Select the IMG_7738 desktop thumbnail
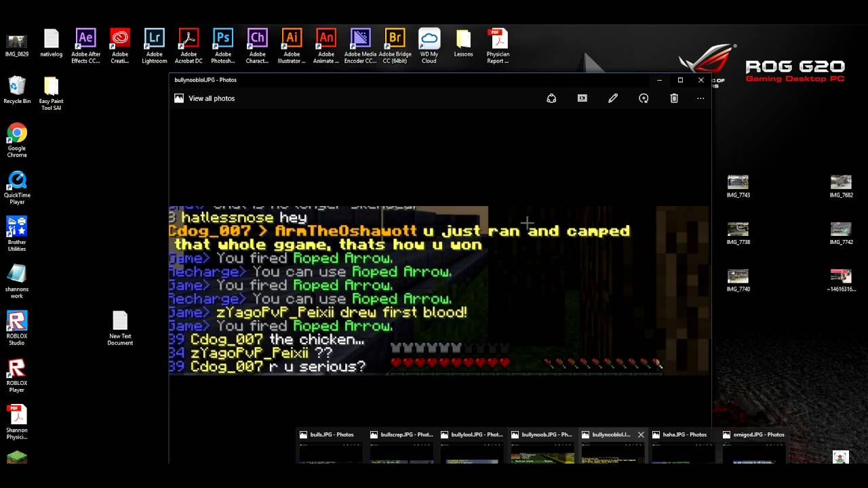 click(738, 233)
